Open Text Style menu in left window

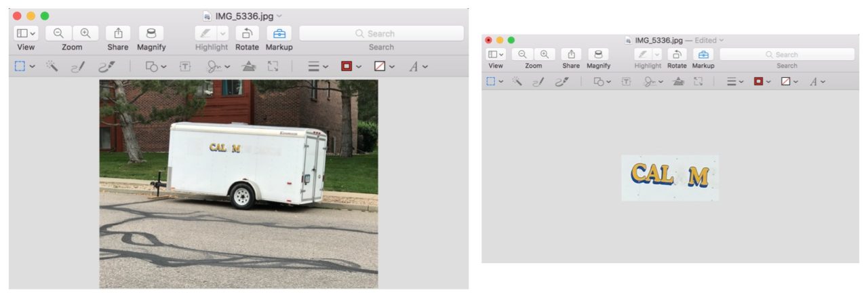(x=418, y=66)
